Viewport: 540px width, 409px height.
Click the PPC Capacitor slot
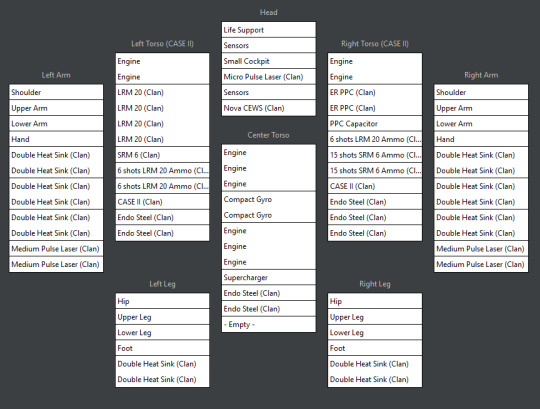point(375,124)
